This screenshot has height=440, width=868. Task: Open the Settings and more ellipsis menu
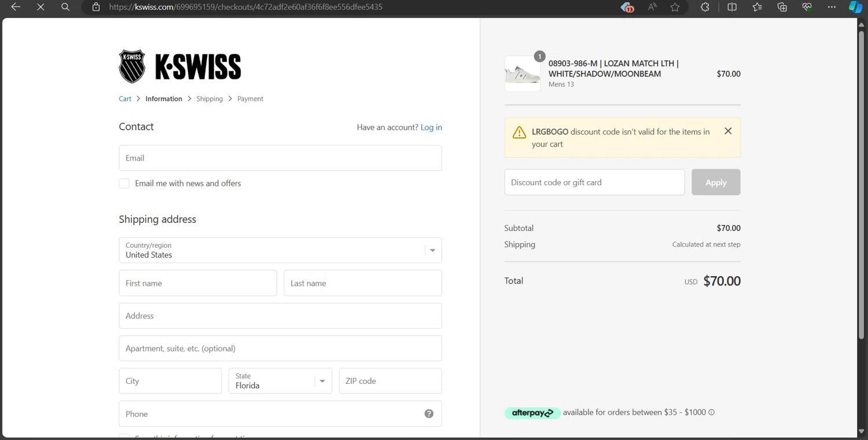point(832,7)
